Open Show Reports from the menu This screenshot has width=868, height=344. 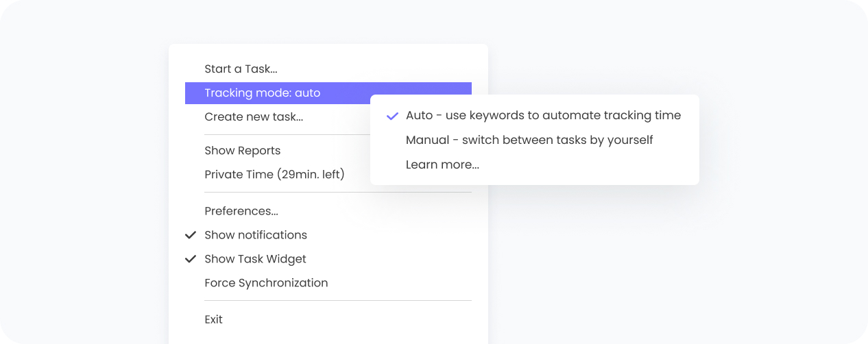[x=242, y=150]
